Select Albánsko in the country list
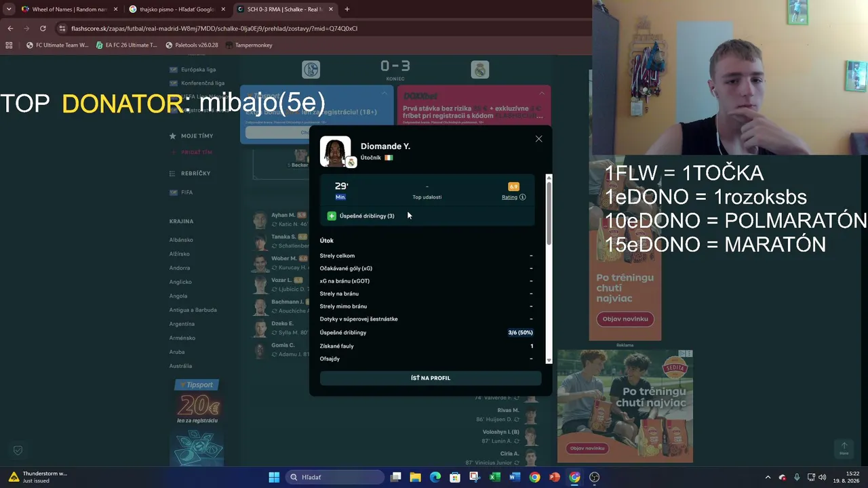868x488 pixels. point(181,240)
